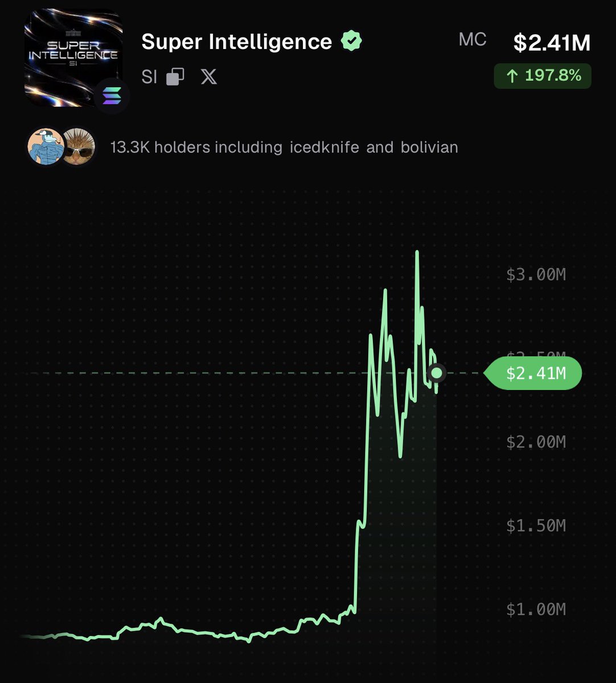Click the green verified badge
The height and width of the screenshot is (683, 616).
(351, 42)
